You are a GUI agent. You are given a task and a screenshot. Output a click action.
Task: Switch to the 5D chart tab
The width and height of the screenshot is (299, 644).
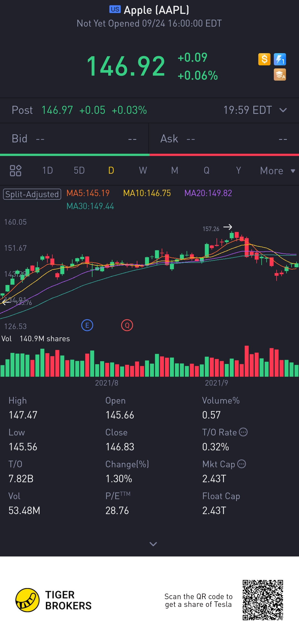[x=79, y=170]
